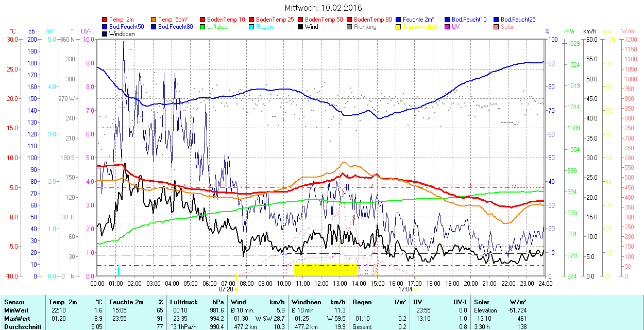This screenshot has width=644, height=330.
Task: Click the black Wind legend square
Action: (300, 27)
